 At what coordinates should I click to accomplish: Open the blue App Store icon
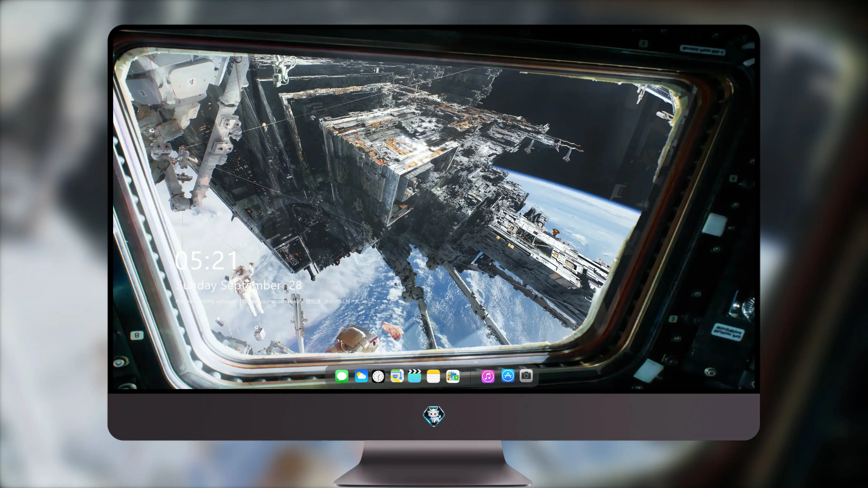click(x=508, y=375)
